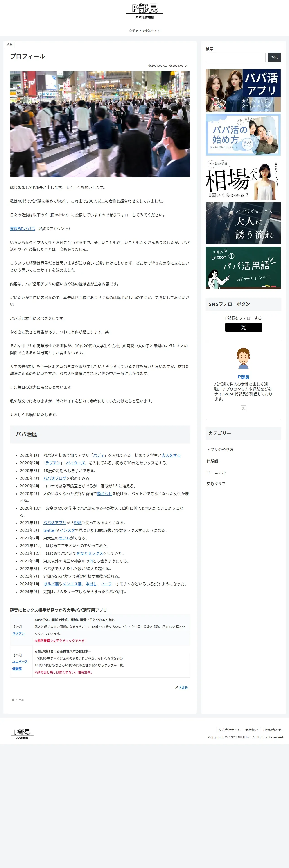Click the インスタ link
Screen dimensions: 289x868
click(67, 530)
